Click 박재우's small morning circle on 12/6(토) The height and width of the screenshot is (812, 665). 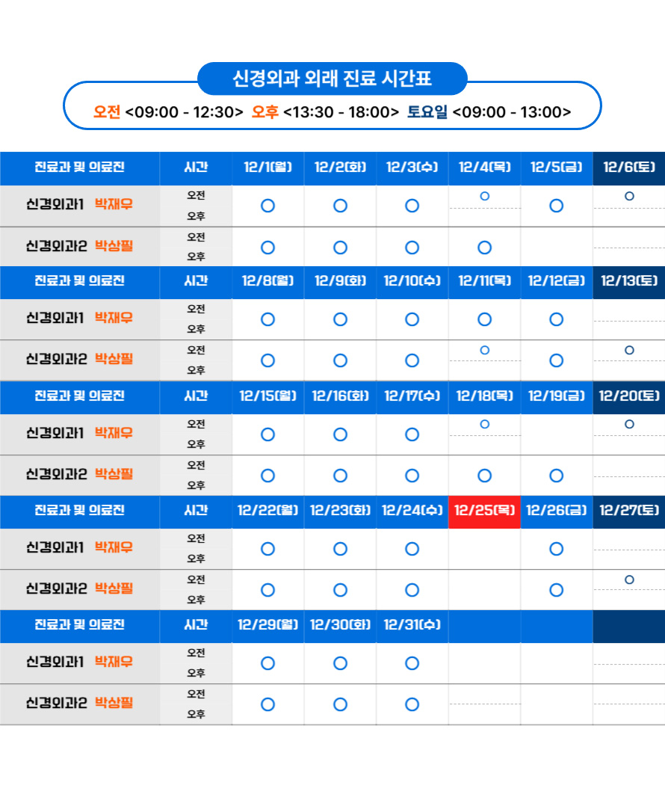click(x=629, y=196)
